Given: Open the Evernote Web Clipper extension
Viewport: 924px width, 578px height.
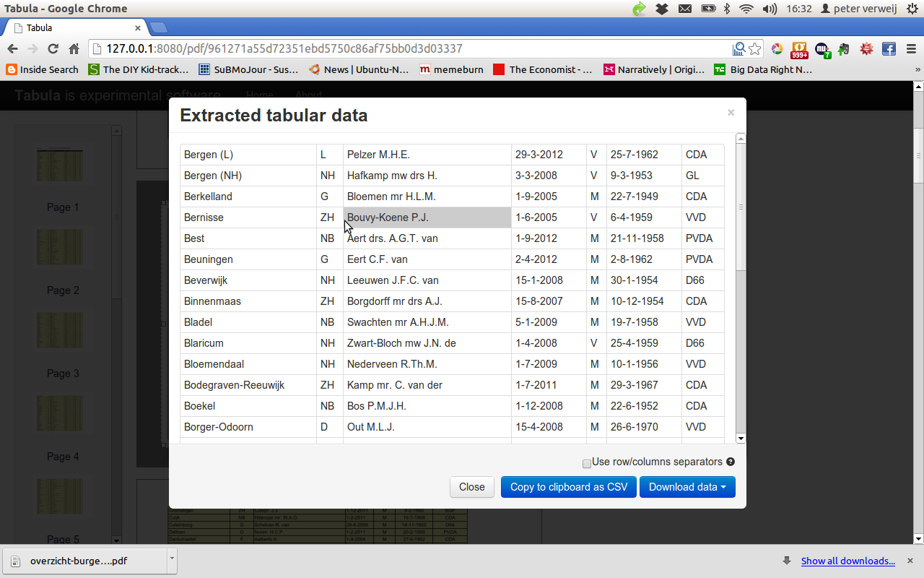Looking at the screenshot, I should pyautogui.click(x=843, y=49).
